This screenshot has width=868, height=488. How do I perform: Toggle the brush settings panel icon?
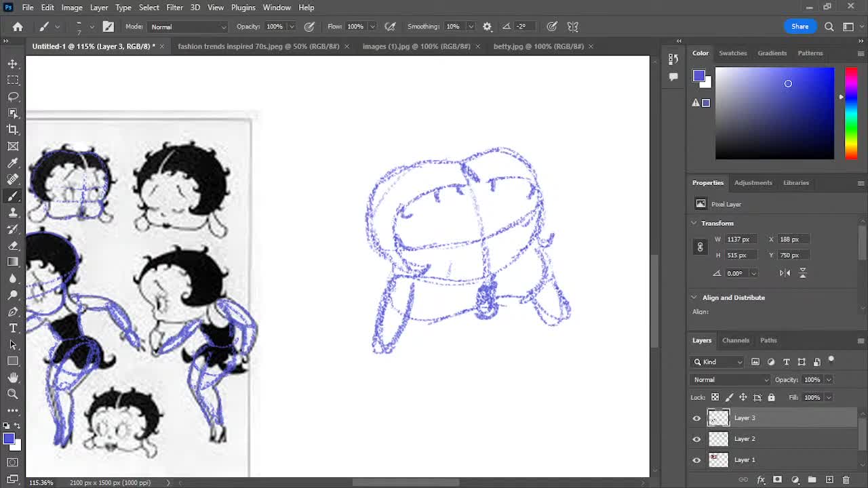[x=108, y=26]
